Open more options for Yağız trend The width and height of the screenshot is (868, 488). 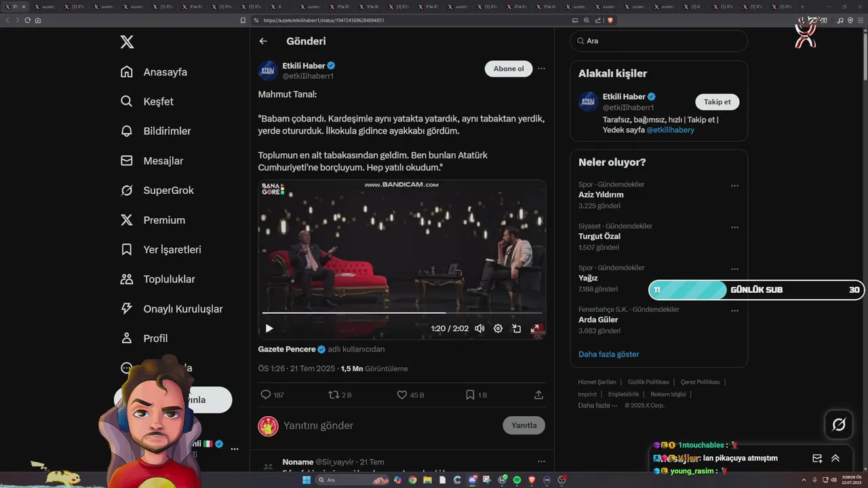point(734,269)
